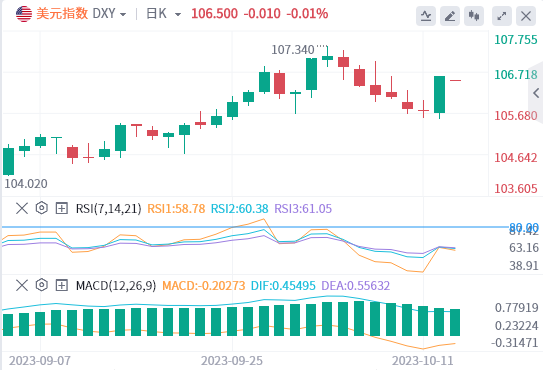Click the large green candlestick before the 2023-10-11 close
This screenshot has height=370, width=543.
(439, 95)
